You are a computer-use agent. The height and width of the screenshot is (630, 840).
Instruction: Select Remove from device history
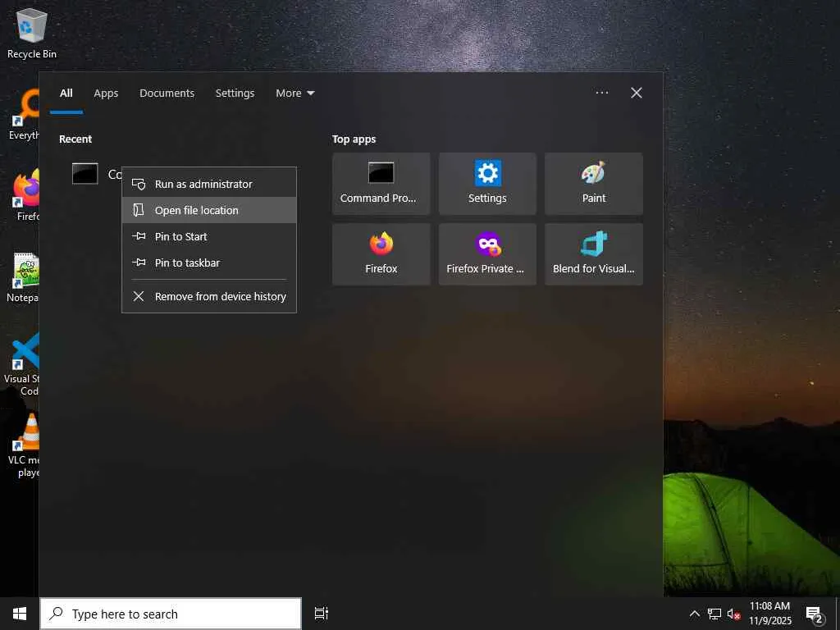coord(209,296)
